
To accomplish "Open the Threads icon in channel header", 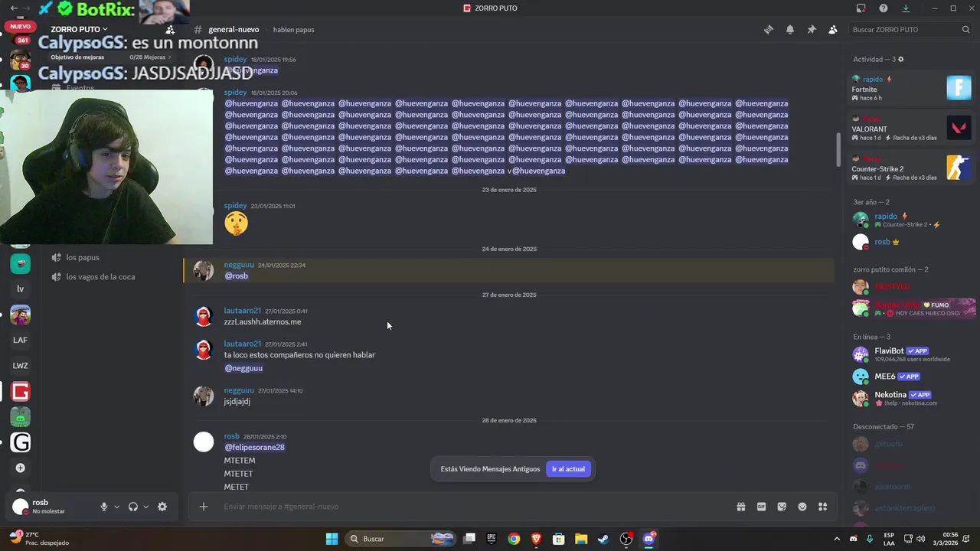I will [x=768, y=30].
